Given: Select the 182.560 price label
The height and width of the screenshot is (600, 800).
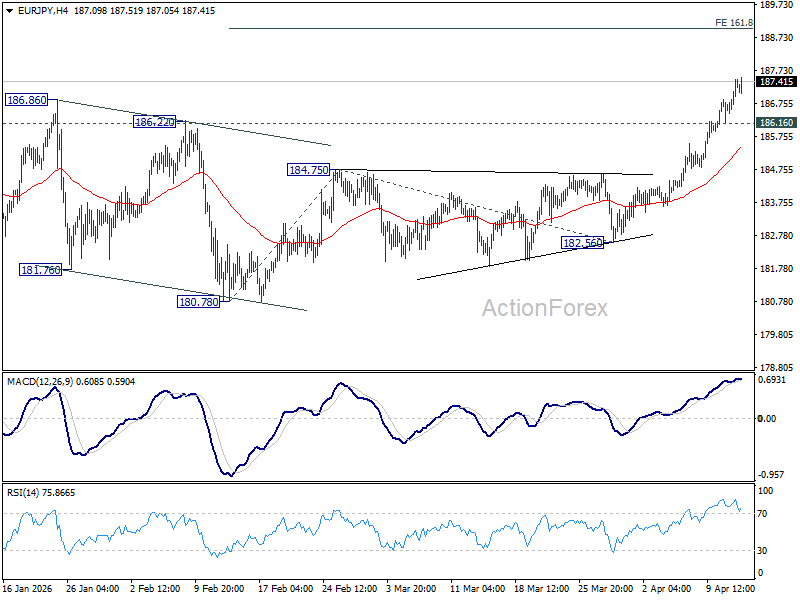Looking at the screenshot, I should 583,243.
